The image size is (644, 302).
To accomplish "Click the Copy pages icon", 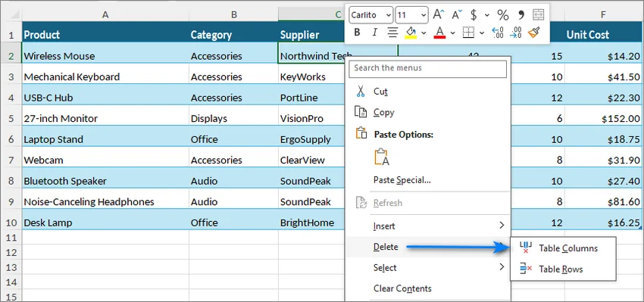I will pyautogui.click(x=361, y=112).
